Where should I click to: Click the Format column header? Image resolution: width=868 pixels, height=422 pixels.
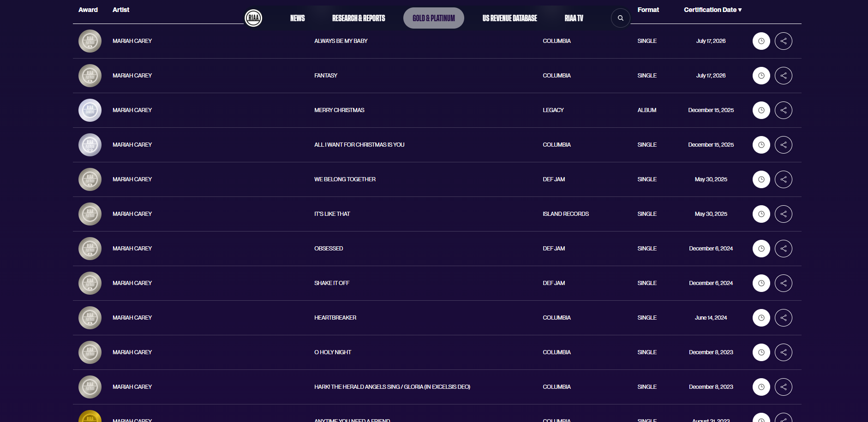click(x=648, y=10)
